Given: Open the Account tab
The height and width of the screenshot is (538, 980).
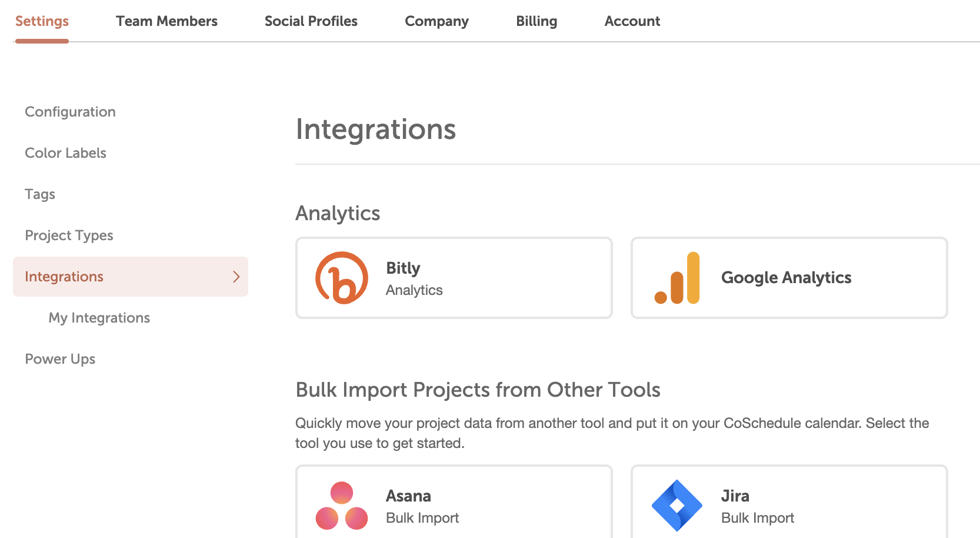Looking at the screenshot, I should tap(632, 21).
